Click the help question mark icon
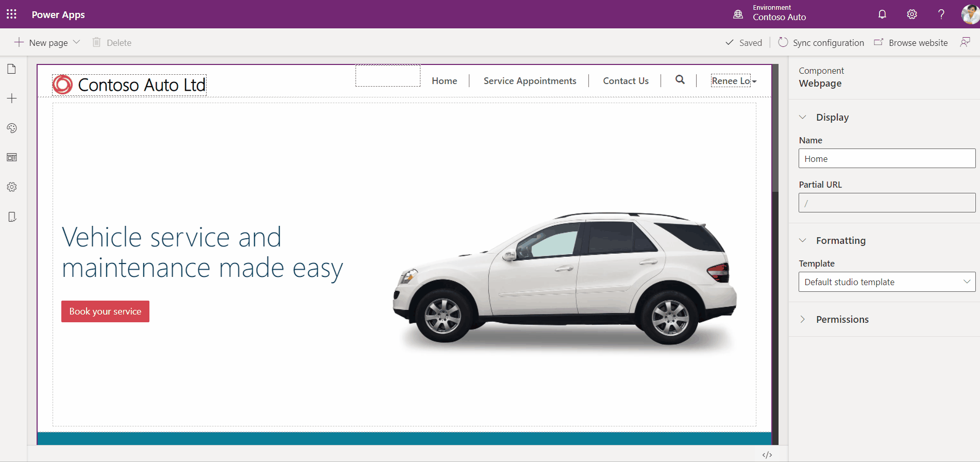 pos(941,14)
